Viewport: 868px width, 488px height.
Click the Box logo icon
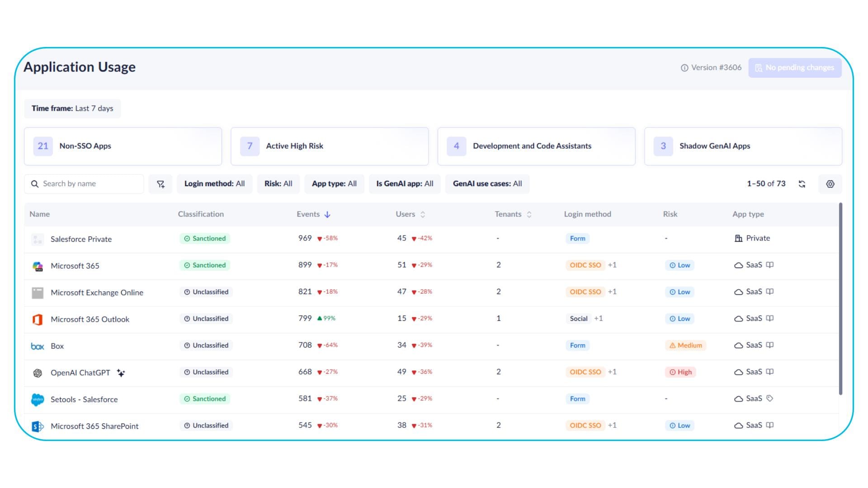tap(38, 346)
